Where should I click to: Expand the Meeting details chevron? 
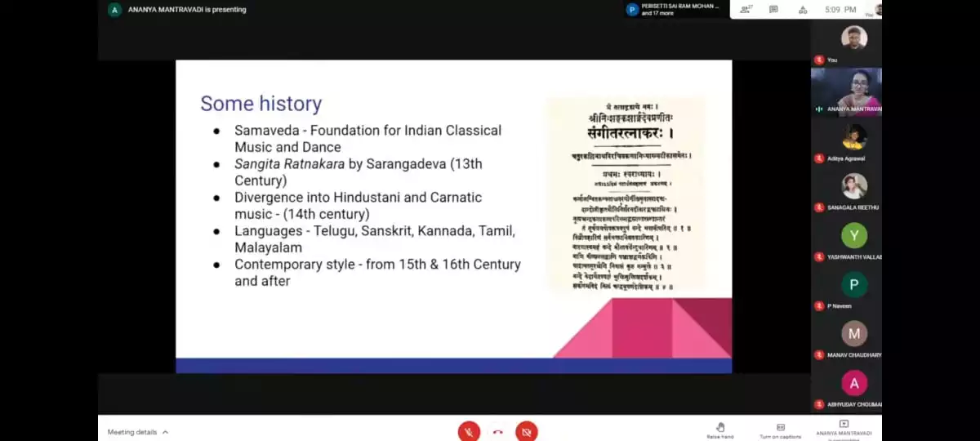click(x=165, y=432)
